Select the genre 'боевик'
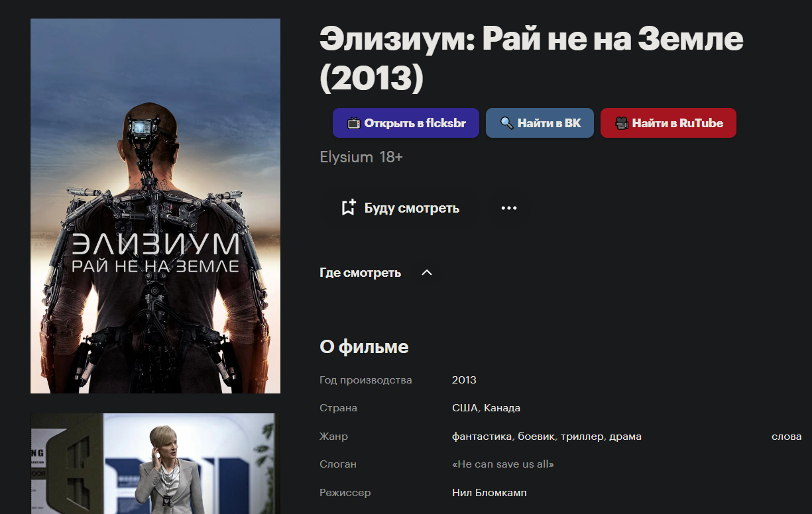 [536, 437]
